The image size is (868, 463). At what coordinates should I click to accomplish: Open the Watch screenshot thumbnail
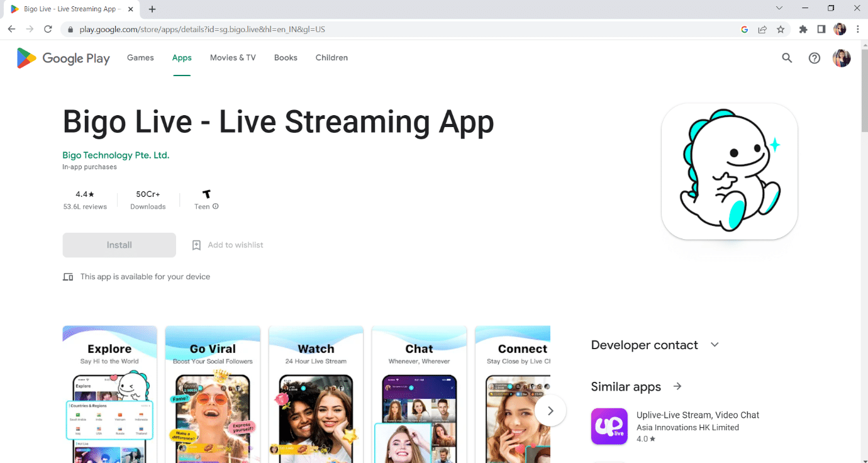coord(316,394)
